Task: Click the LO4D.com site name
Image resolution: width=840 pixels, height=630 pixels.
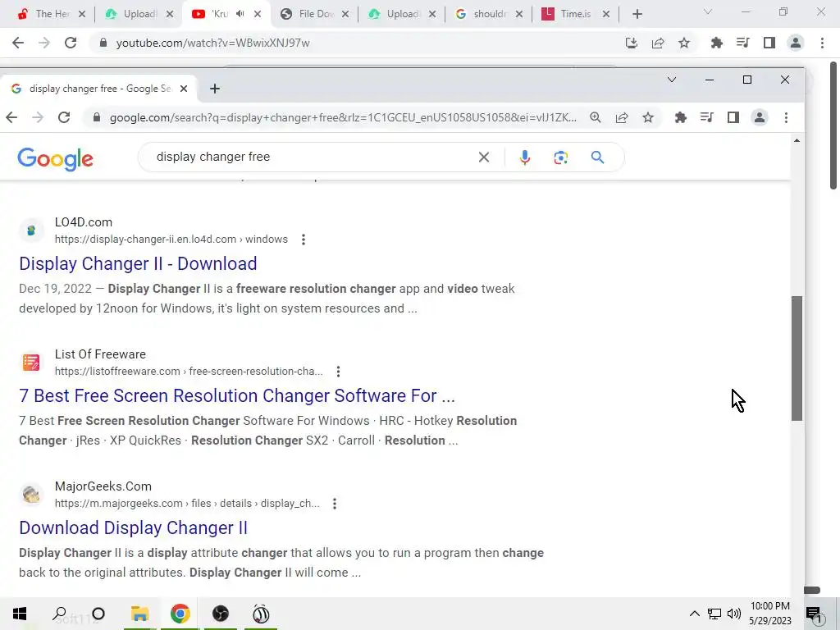Action: tap(84, 222)
